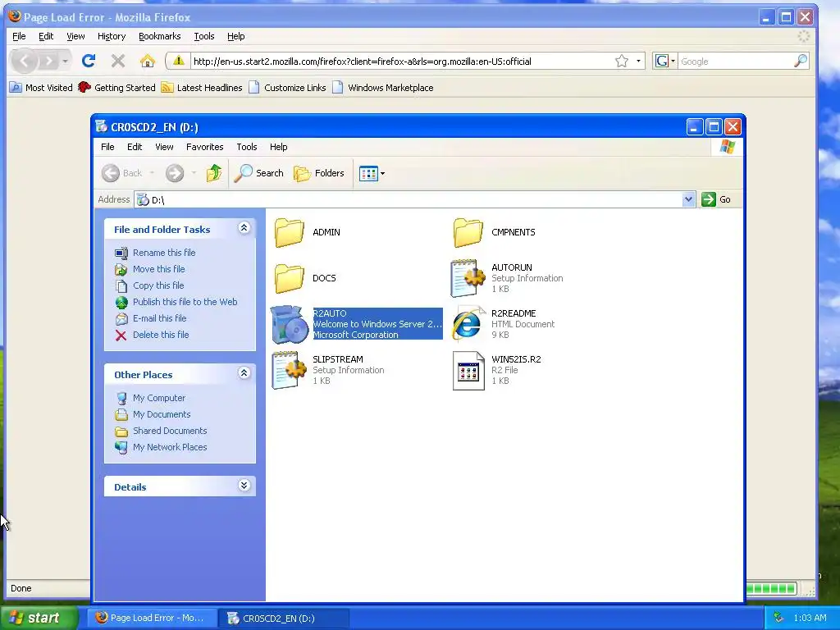Switch to Page Load Error taskbar button
This screenshot has width=840, height=630.
pos(151,618)
